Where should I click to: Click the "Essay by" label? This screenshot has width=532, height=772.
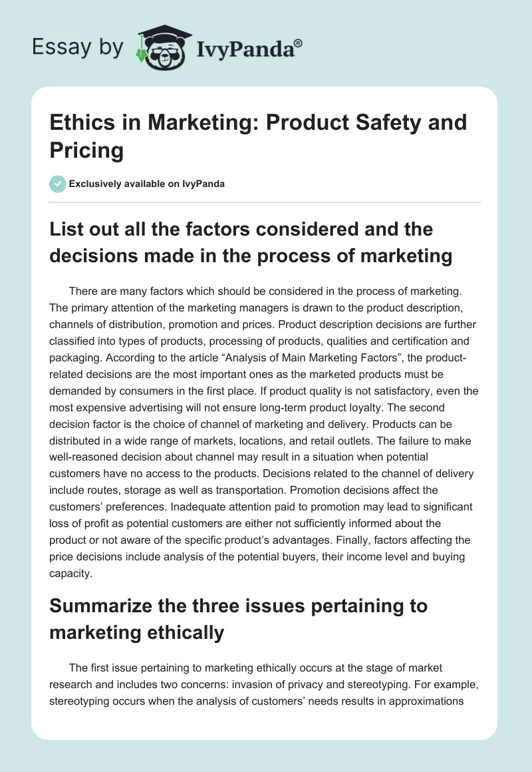point(77,47)
